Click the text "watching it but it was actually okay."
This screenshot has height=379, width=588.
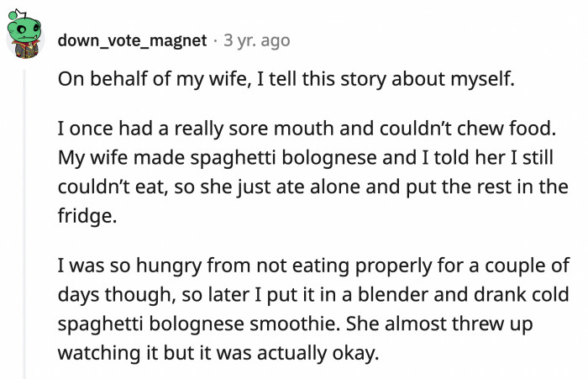pyautogui.click(x=217, y=351)
